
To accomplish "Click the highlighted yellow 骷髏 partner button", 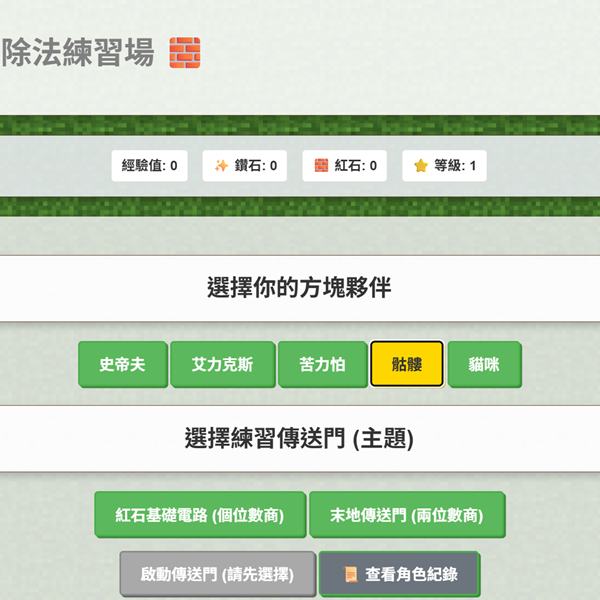I will point(406,364).
